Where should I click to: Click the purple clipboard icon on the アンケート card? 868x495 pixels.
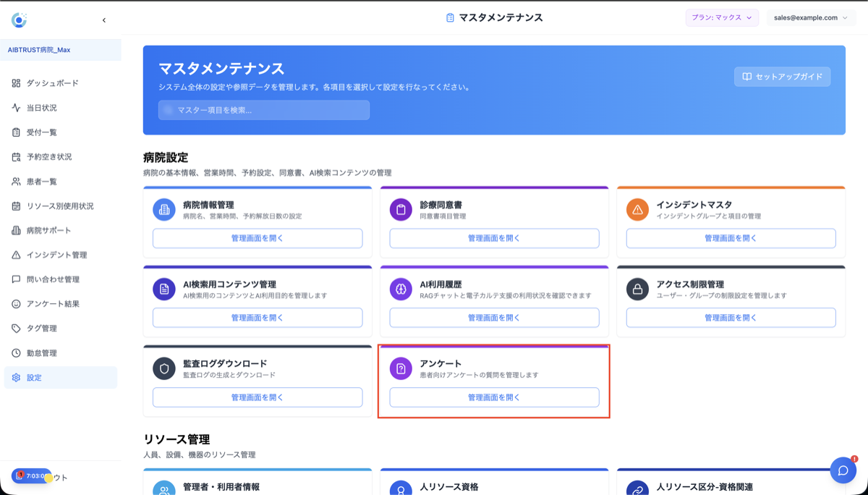401,368
